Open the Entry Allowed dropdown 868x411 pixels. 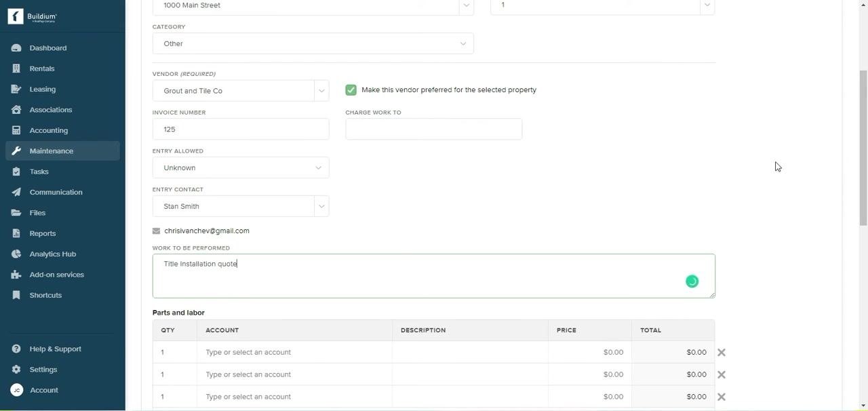[241, 168]
